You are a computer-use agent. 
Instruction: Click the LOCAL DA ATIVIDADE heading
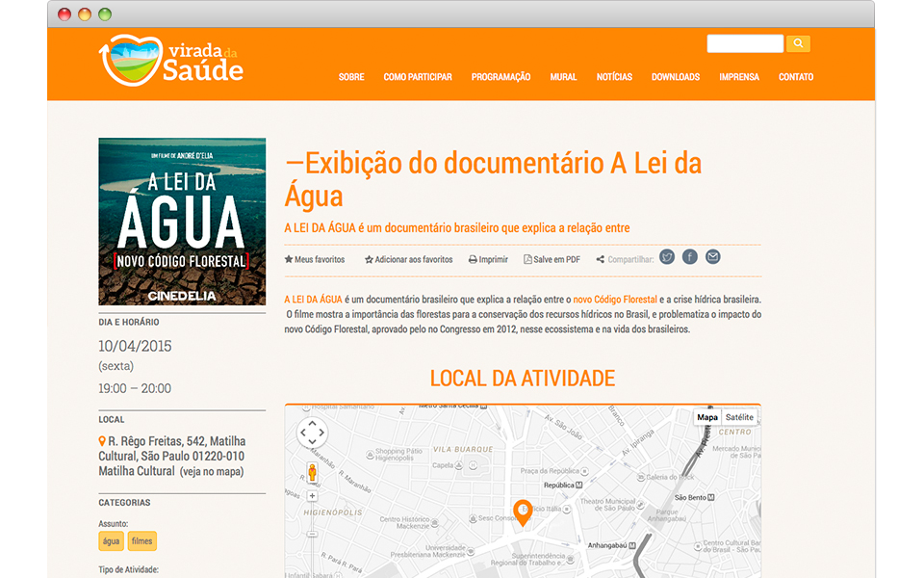[x=523, y=378]
